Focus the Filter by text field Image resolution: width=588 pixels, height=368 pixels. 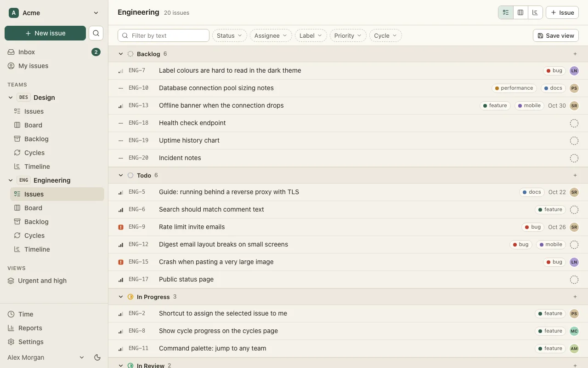coord(164,35)
